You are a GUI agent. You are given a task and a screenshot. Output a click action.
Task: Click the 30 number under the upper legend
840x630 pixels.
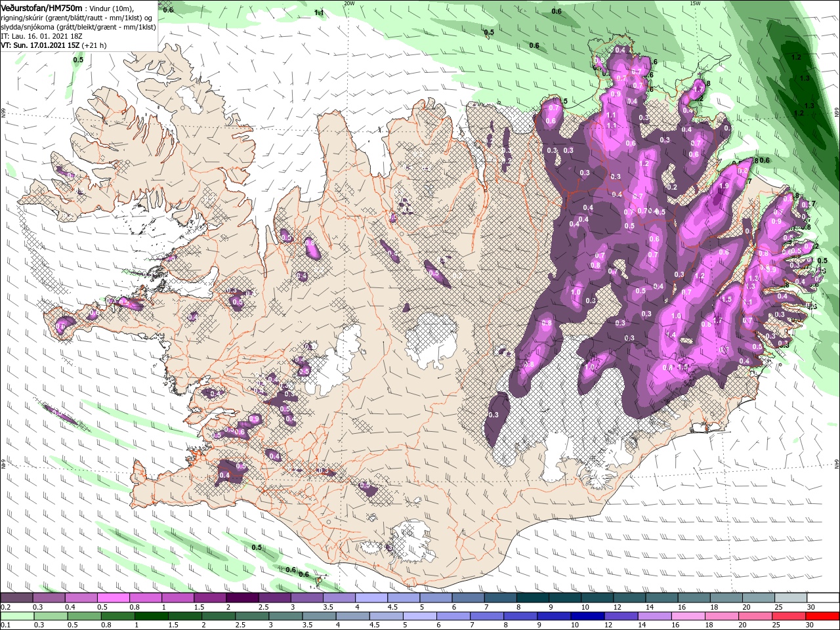pyautogui.click(x=811, y=607)
